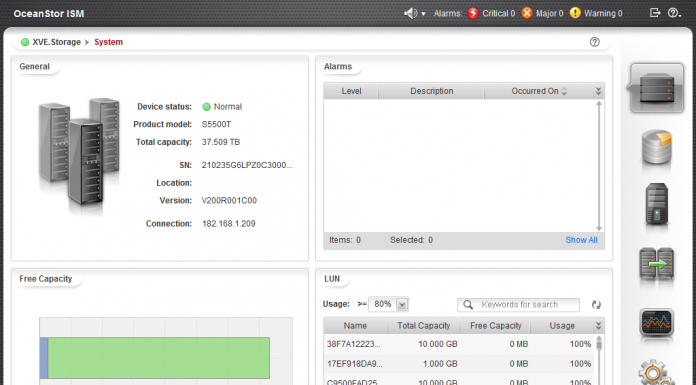Open the host server tower sidebar icon

(656, 204)
